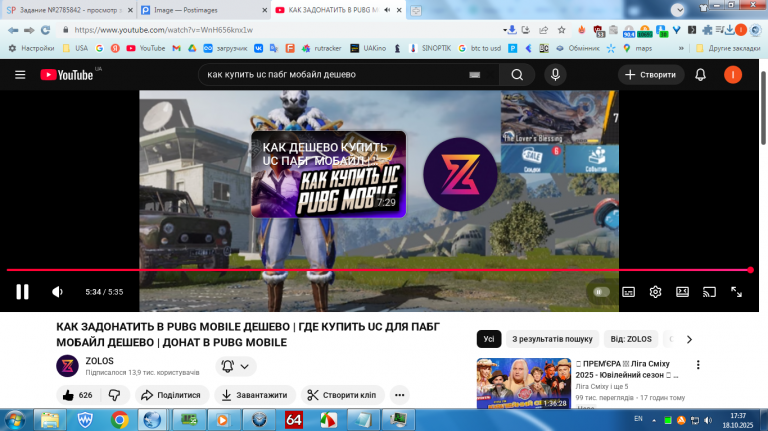Go back in browser history

[x=13, y=30]
